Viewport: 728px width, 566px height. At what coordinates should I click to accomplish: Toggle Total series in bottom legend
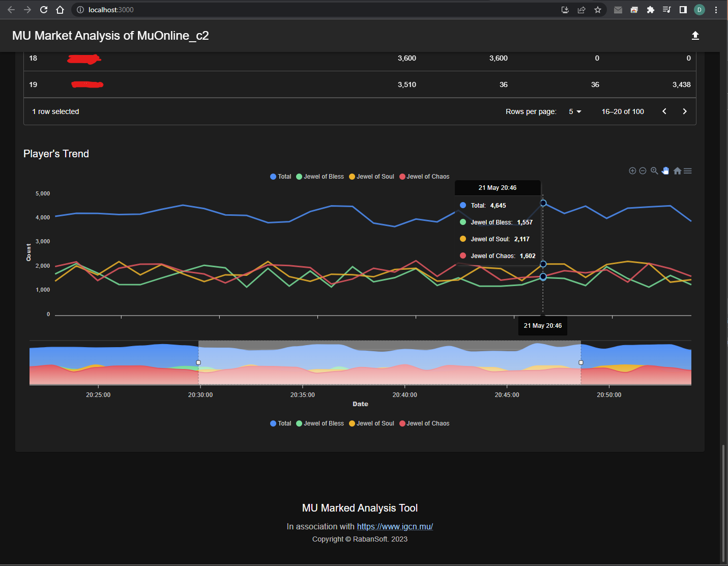click(x=281, y=423)
